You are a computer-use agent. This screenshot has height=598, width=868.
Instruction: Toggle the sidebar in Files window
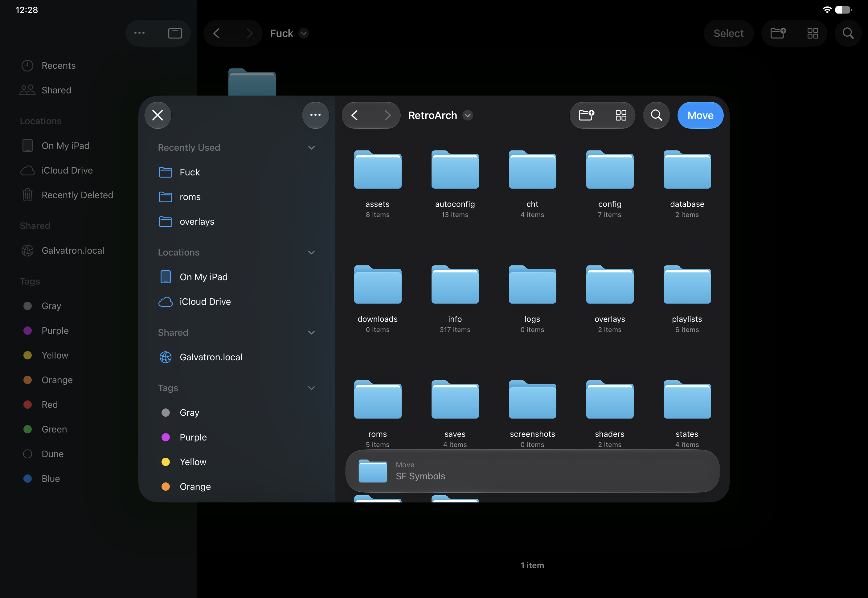175,33
